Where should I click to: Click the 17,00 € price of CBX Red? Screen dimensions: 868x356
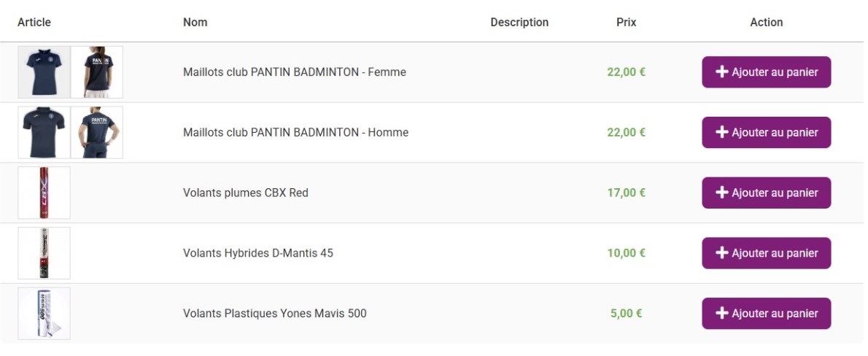pos(626,193)
